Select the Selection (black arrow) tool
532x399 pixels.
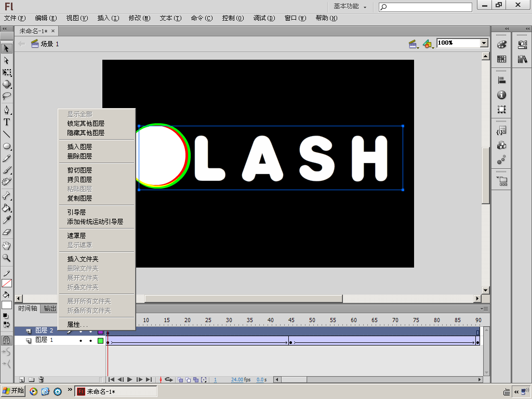tap(6, 48)
